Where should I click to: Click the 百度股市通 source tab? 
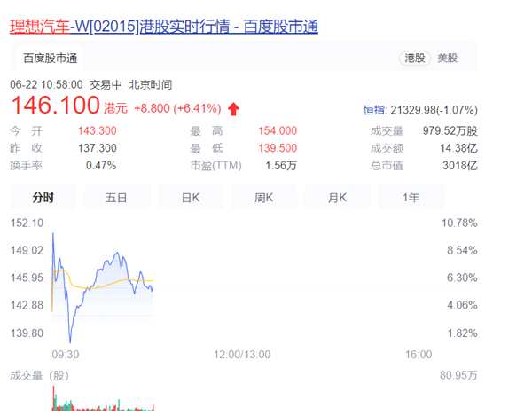(51, 59)
